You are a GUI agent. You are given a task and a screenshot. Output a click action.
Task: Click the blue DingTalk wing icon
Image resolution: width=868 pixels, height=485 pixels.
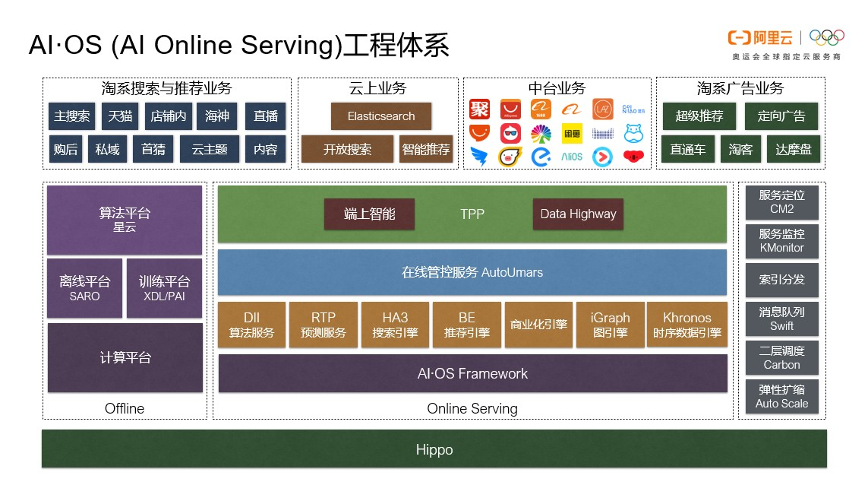click(x=479, y=157)
